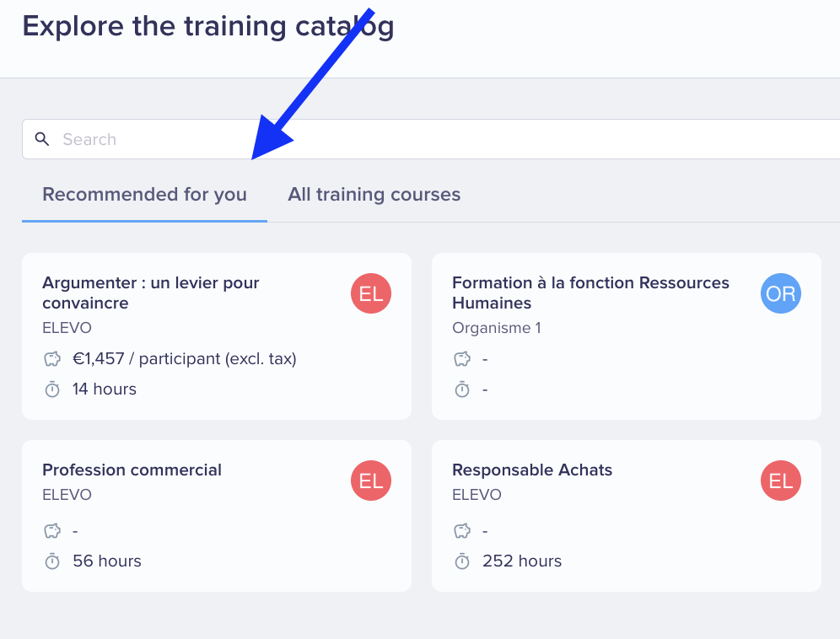This screenshot has width=840, height=639.
Task: Click the €1,457 / participant price text
Action: click(185, 358)
